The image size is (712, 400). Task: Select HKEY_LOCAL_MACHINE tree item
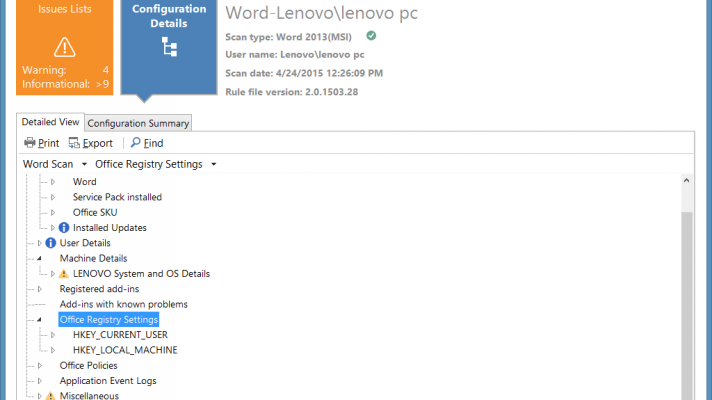[x=125, y=350]
